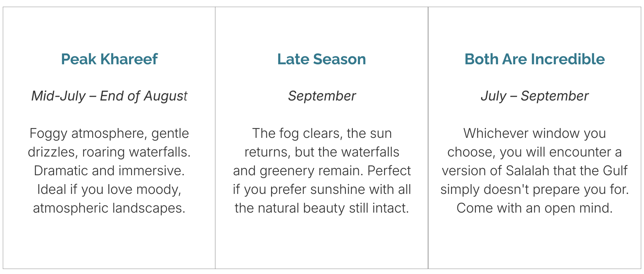644x274 pixels.
Task: Click "the natural beauty still intact." line
Action: (x=322, y=208)
